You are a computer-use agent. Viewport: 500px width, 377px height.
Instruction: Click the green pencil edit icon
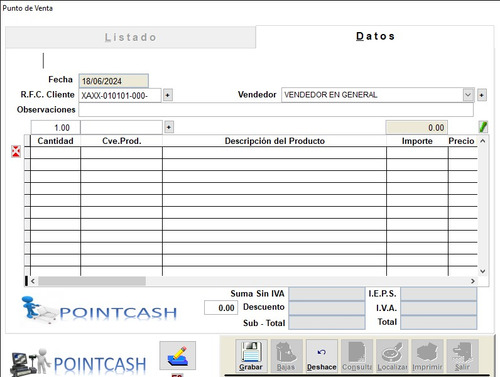(483, 127)
